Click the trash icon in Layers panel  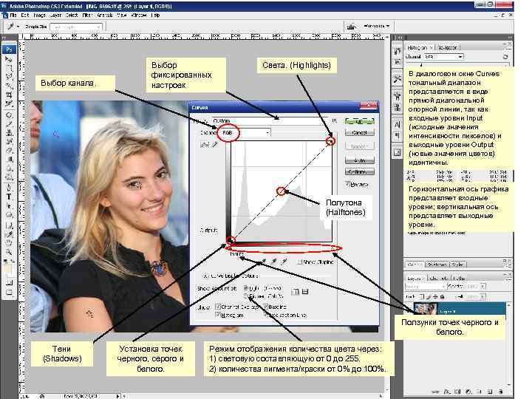tap(500, 392)
